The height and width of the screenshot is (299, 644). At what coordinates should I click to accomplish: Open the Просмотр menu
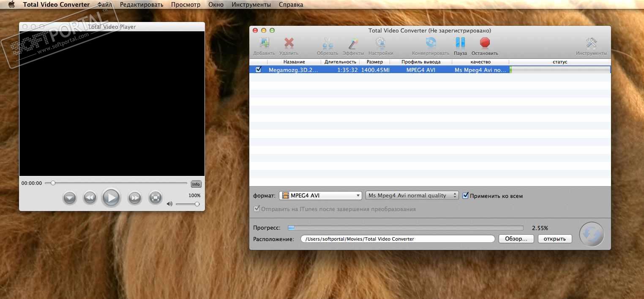pos(186,5)
